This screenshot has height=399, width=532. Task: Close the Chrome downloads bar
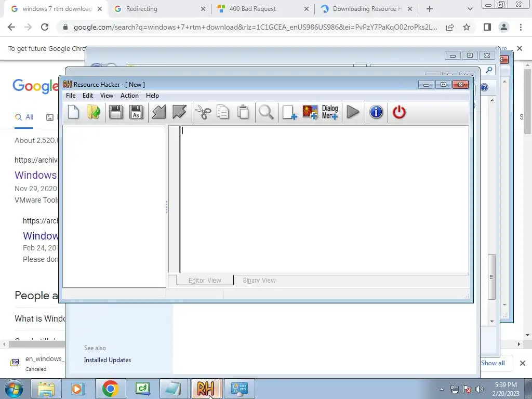point(523,363)
